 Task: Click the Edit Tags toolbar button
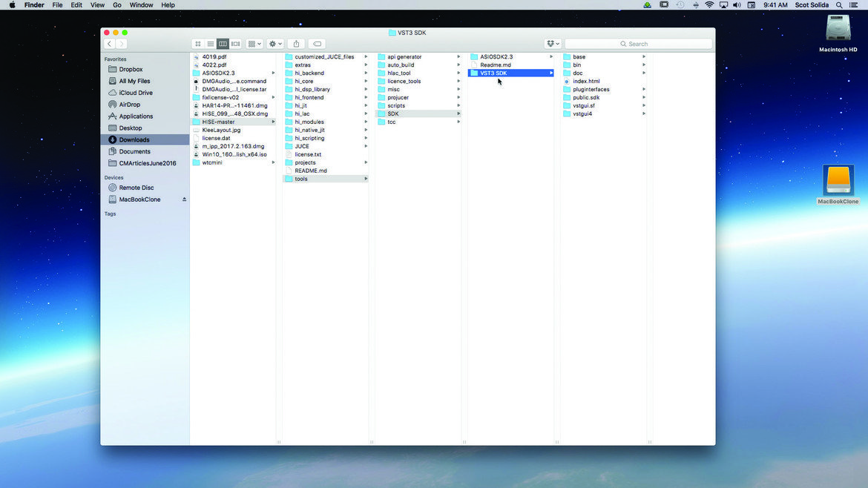click(317, 44)
